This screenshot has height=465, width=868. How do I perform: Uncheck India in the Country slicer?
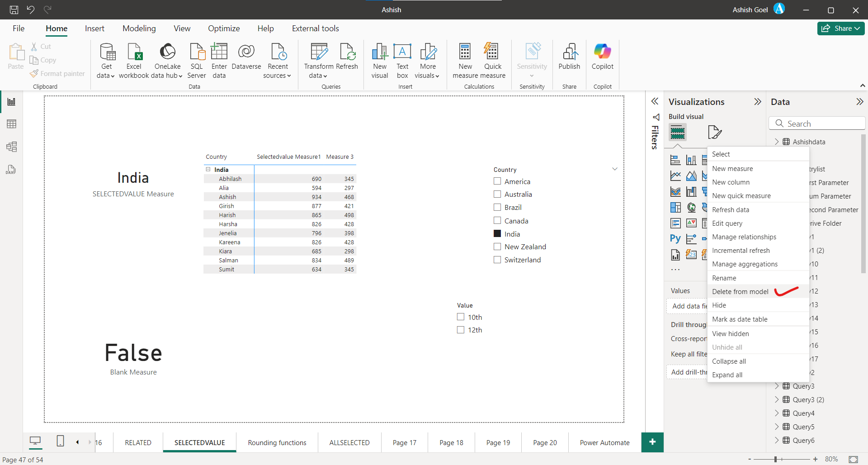point(497,233)
